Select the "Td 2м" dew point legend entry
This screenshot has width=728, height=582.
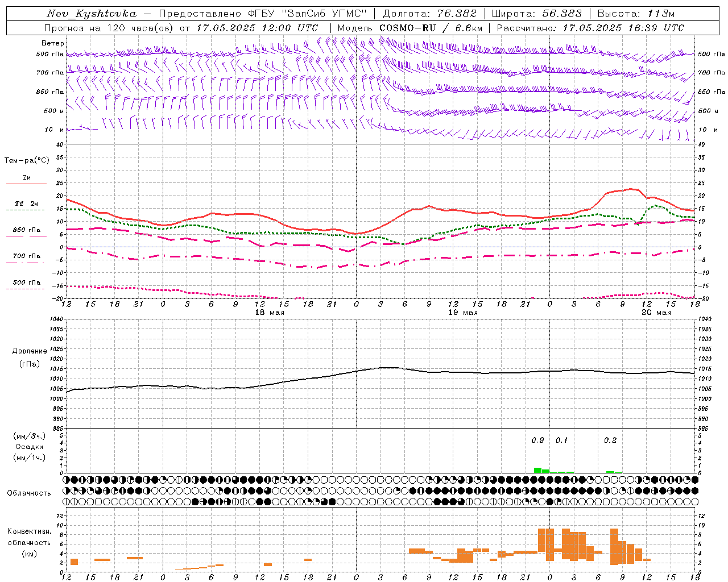(x=27, y=203)
